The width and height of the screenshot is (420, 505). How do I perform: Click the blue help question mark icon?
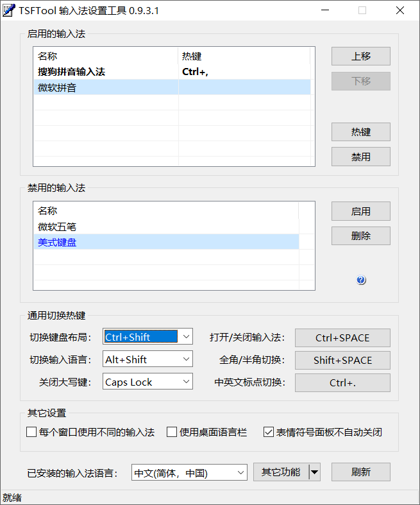click(361, 280)
